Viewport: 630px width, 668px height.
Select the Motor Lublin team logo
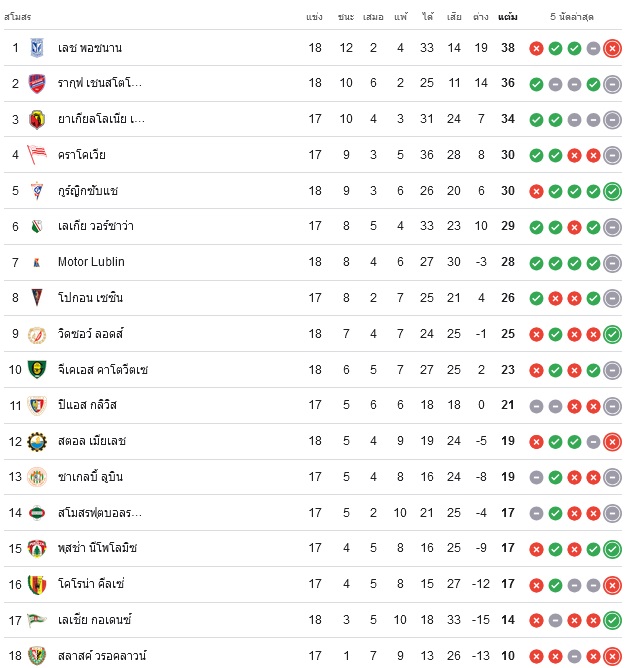click(37, 262)
